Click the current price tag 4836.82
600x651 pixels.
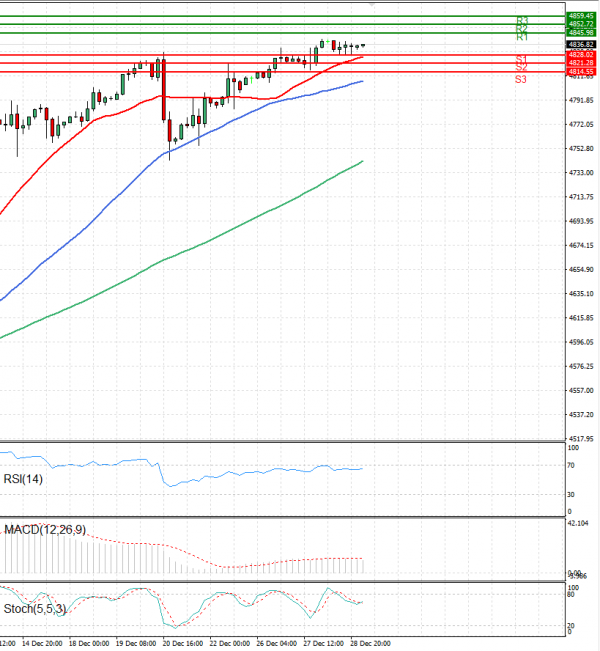point(581,44)
